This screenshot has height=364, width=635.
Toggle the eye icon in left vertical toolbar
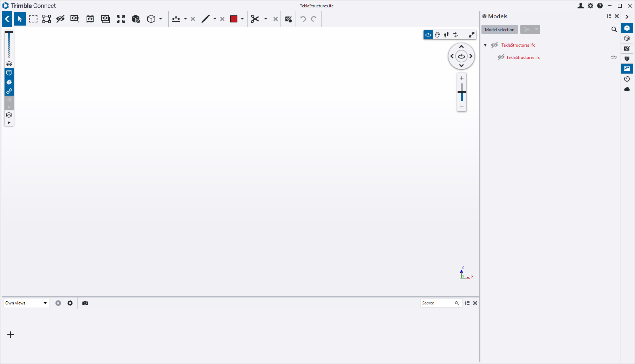click(9, 64)
